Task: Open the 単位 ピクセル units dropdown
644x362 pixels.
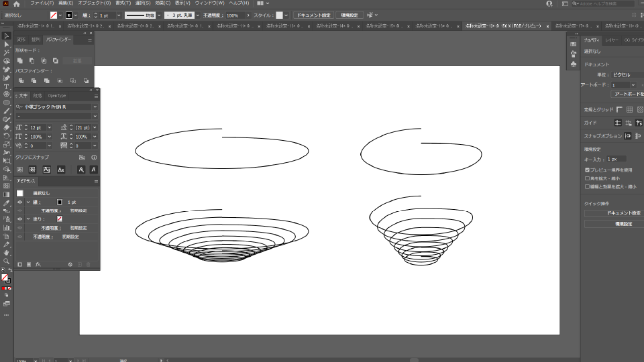Action: point(624,74)
